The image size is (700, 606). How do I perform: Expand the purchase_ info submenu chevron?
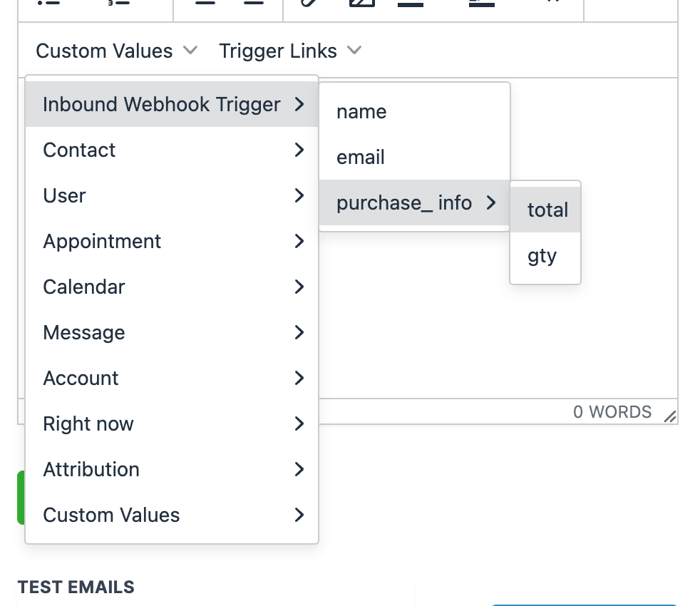pos(490,203)
